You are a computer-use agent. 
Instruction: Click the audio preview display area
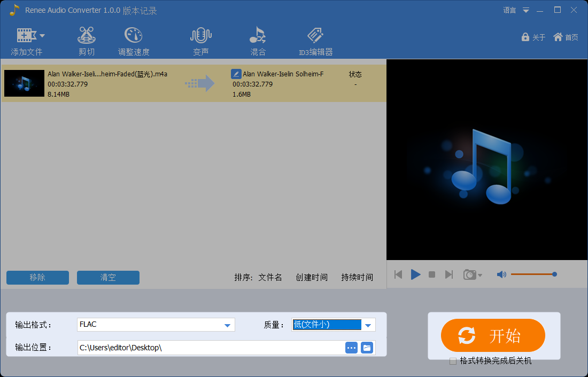(x=487, y=160)
